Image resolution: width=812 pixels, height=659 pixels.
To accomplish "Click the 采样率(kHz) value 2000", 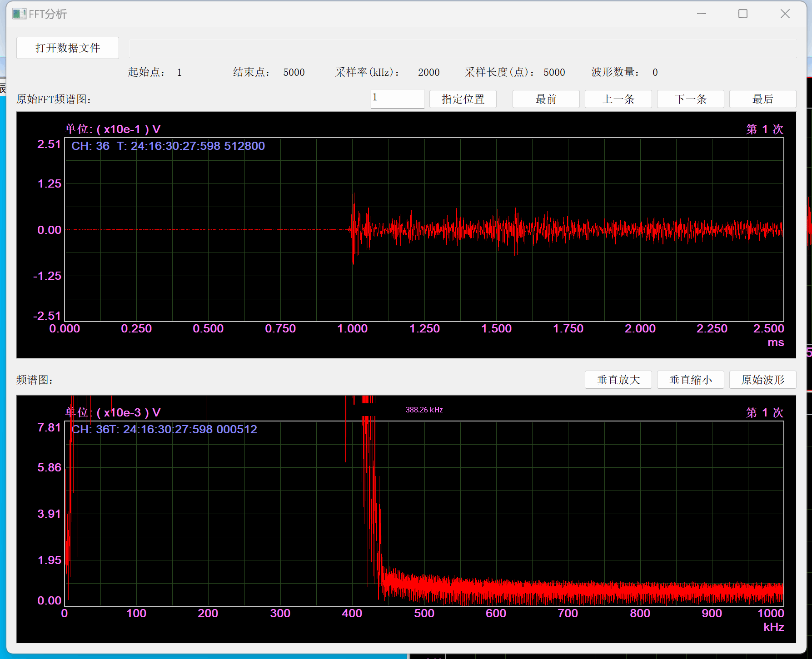I will 428,72.
